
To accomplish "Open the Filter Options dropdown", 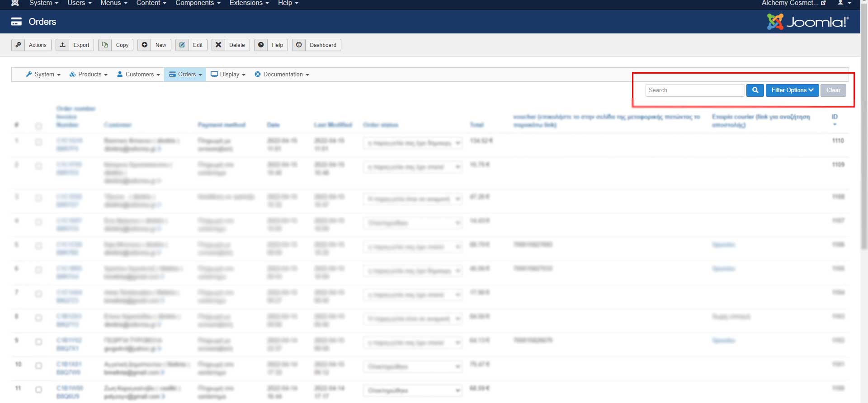I will [x=792, y=90].
